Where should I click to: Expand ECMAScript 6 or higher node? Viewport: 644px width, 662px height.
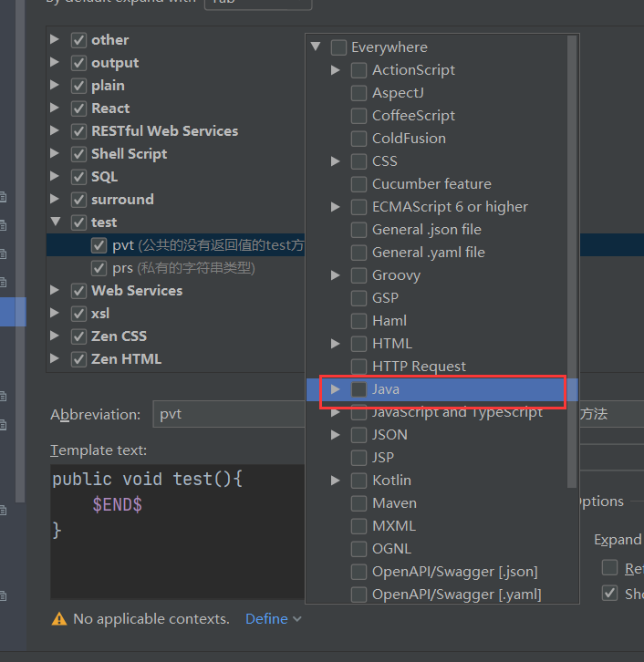click(x=336, y=207)
